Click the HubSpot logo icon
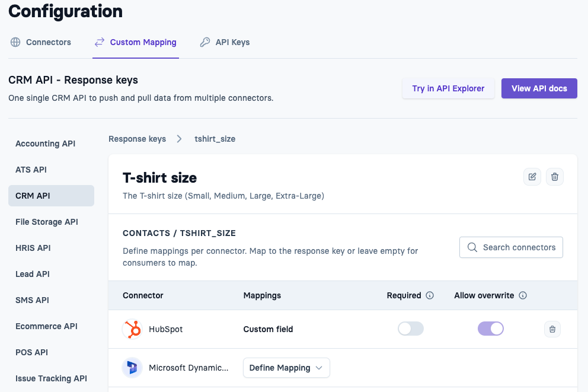Image resolution: width=588 pixels, height=392 pixels. tap(132, 329)
